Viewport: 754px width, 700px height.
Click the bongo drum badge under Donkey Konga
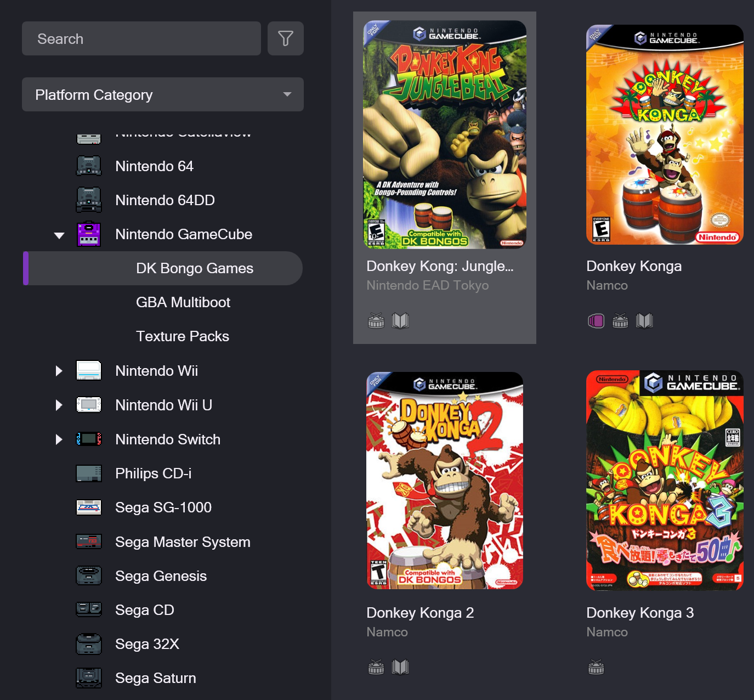point(620,320)
